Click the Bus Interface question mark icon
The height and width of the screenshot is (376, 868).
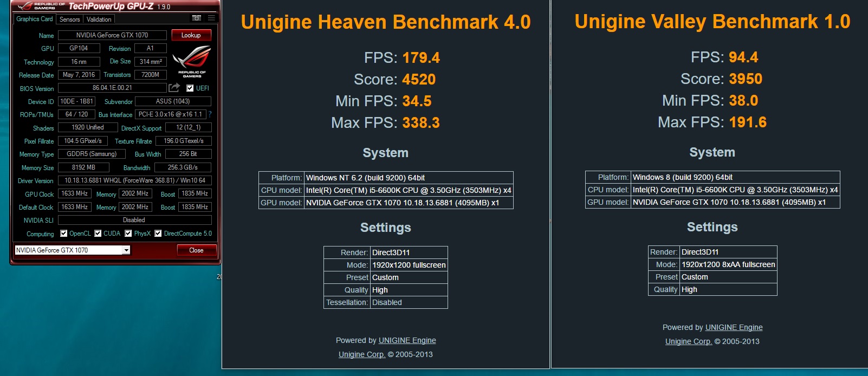(210, 114)
